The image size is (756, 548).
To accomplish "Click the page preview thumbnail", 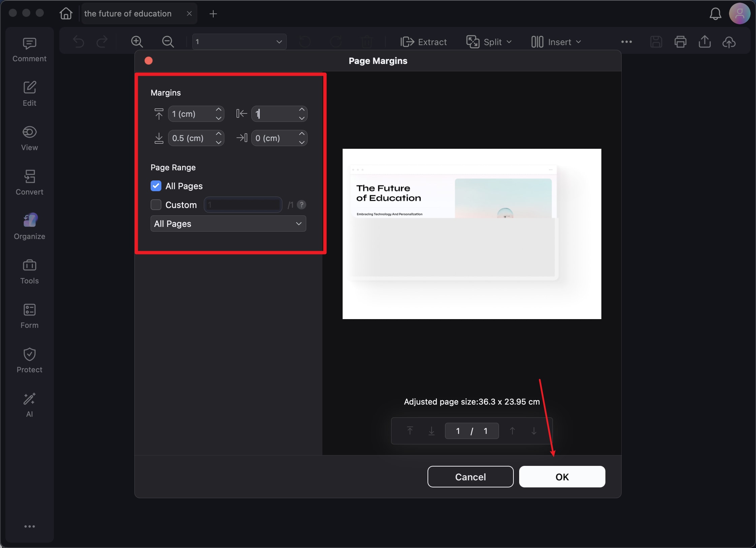I will pos(472,234).
